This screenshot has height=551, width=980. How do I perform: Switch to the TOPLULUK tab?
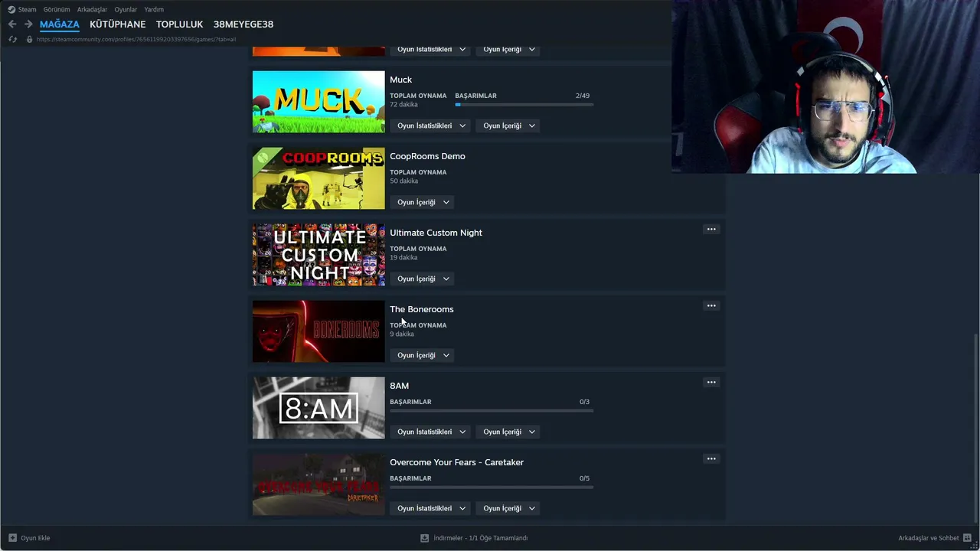(x=179, y=24)
